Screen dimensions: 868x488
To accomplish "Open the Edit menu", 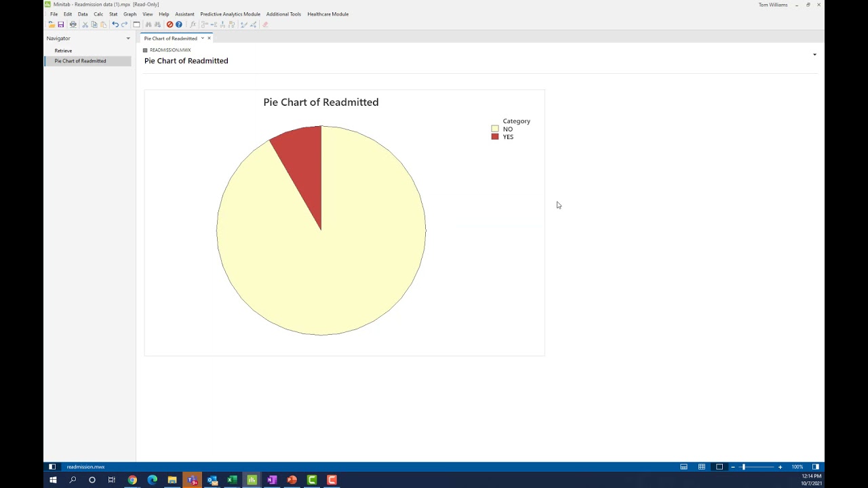I will pos(68,14).
